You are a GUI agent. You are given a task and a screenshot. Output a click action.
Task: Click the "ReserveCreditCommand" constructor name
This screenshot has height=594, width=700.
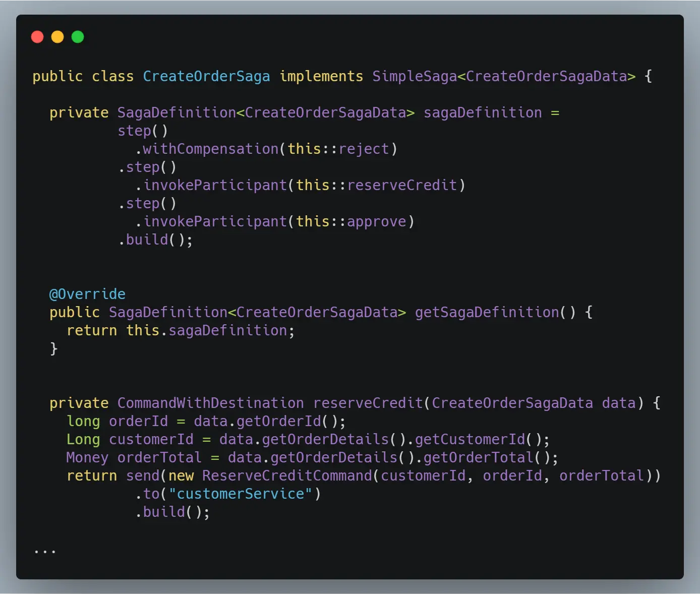(287, 476)
